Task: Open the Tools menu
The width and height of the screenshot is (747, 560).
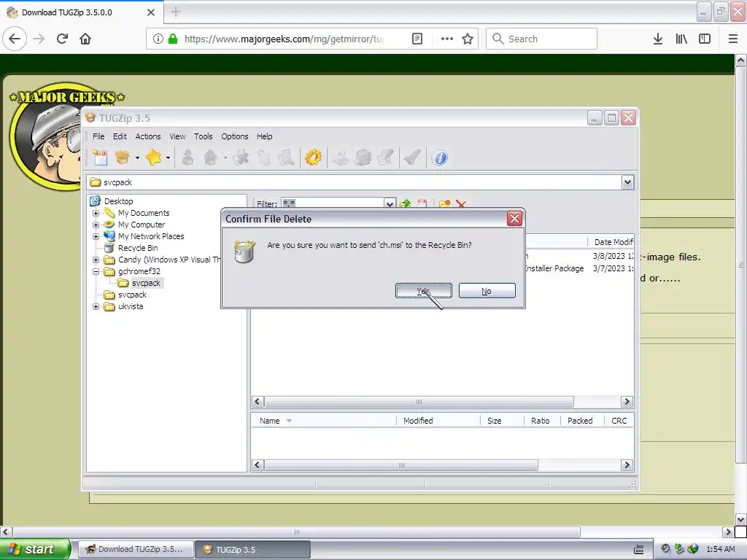Action: 203,136
